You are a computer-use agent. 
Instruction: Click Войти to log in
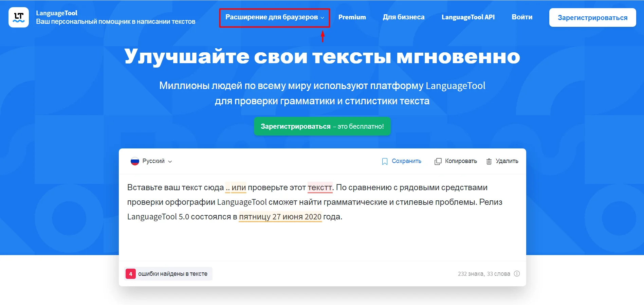(522, 17)
